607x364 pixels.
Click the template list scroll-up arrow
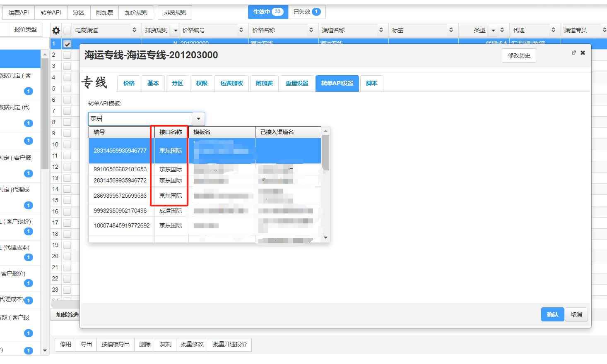tap(325, 131)
